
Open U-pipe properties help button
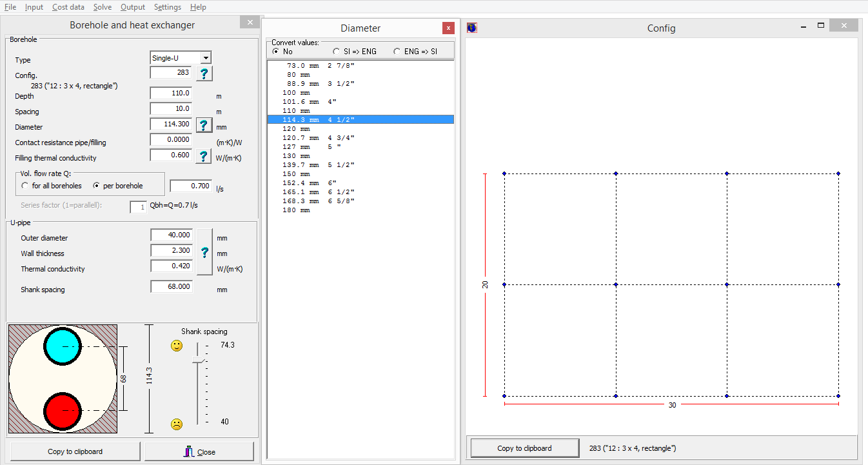[205, 252]
